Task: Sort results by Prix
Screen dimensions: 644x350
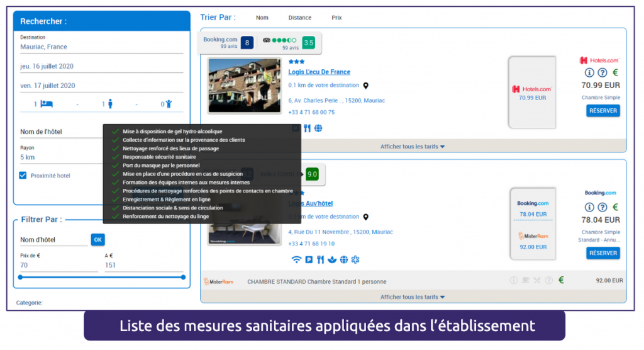Action: (336, 18)
